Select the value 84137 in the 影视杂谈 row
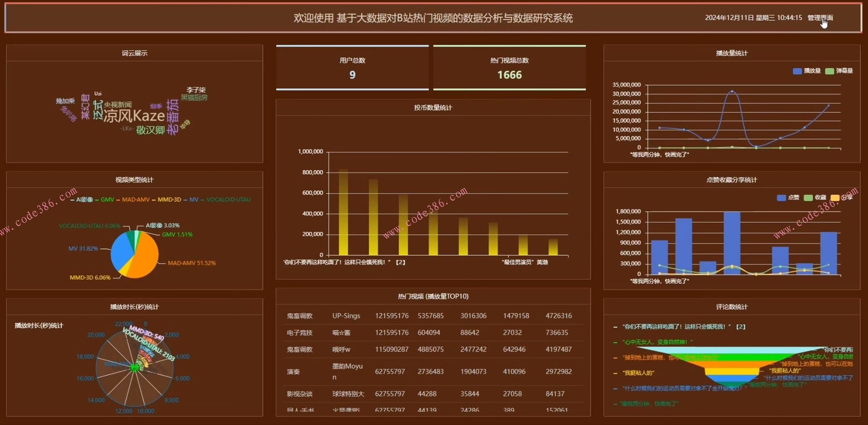The image size is (868, 425). click(x=555, y=394)
